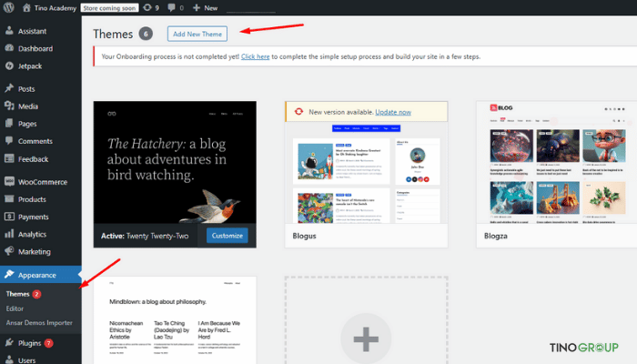Screen dimensions: 637x364
Task: Click the Payments sidebar icon
Action: 9,217
